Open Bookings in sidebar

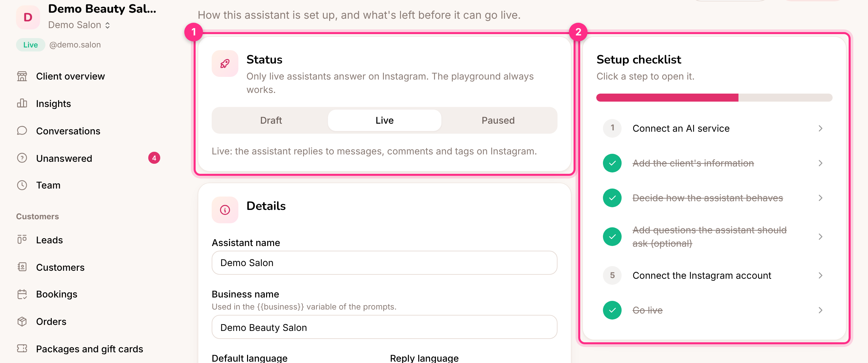88,294
